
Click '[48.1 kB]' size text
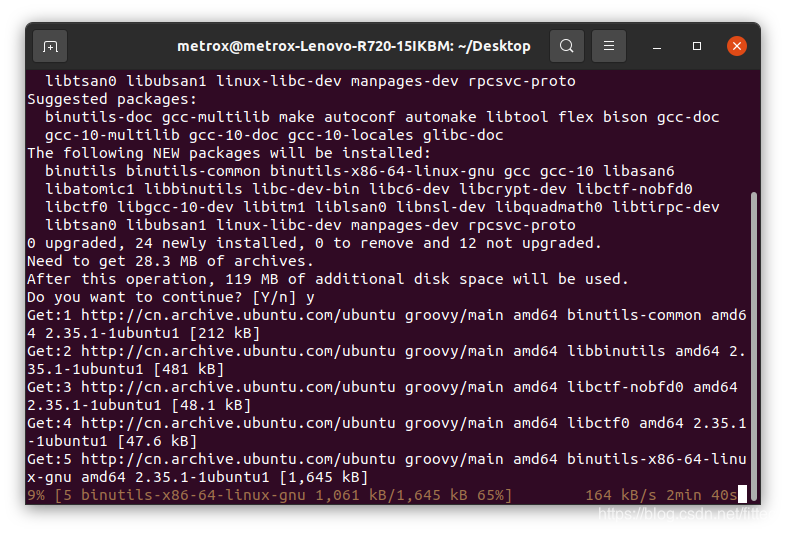coord(211,405)
